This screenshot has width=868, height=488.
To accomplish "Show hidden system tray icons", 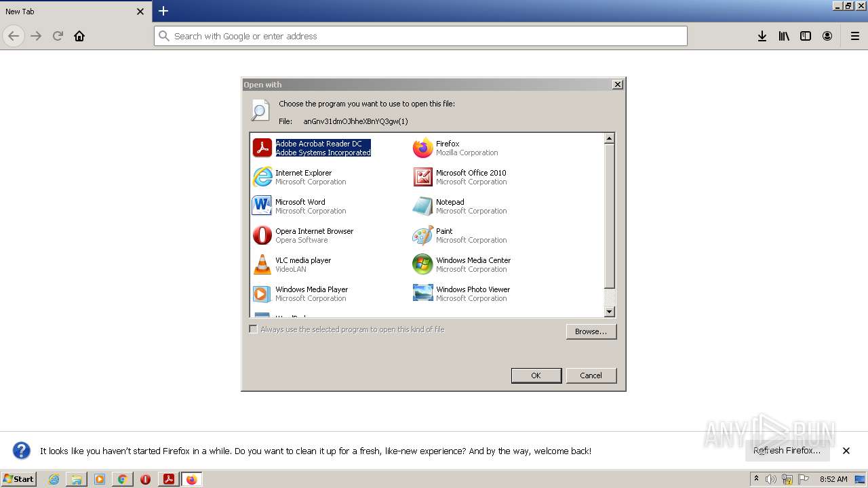I will [x=756, y=479].
